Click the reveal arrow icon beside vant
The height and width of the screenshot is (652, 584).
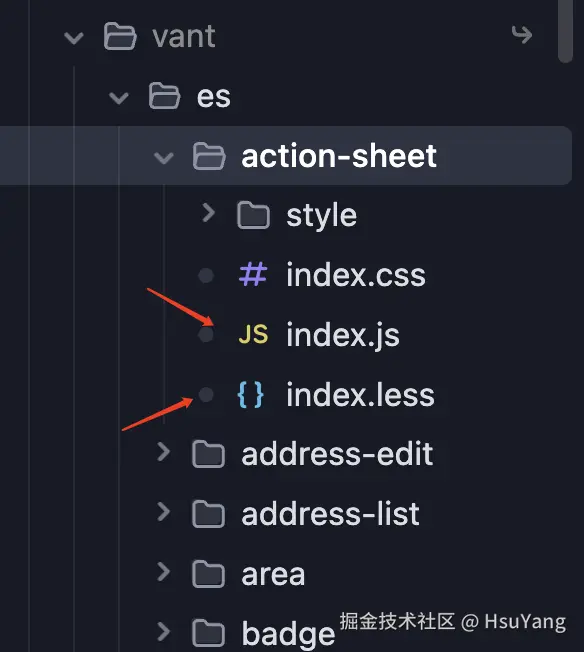(x=522, y=35)
